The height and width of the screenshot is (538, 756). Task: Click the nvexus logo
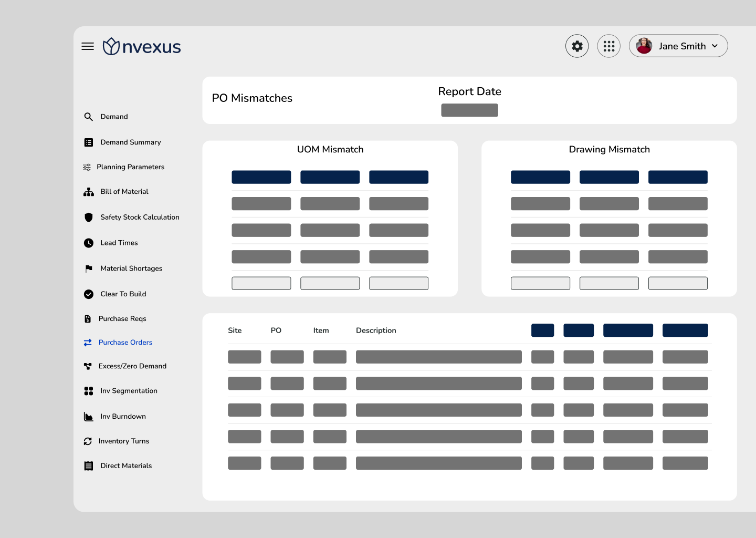[x=142, y=46]
